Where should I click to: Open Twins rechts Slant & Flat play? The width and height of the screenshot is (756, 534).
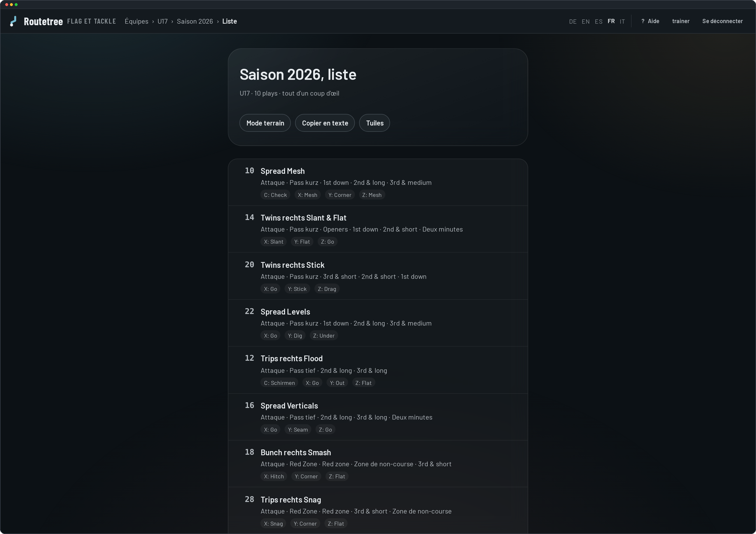click(378, 229)
